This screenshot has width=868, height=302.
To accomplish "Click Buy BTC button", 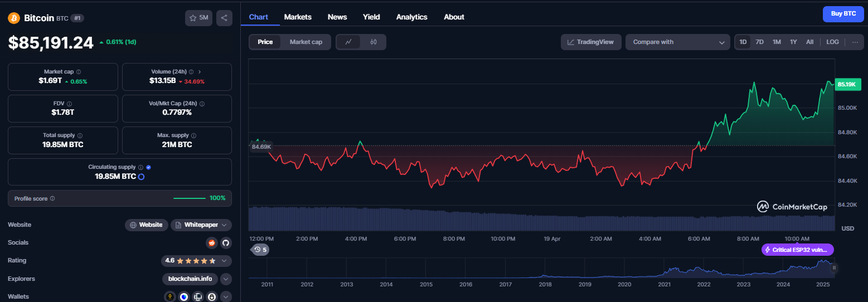I will point(843,14).
